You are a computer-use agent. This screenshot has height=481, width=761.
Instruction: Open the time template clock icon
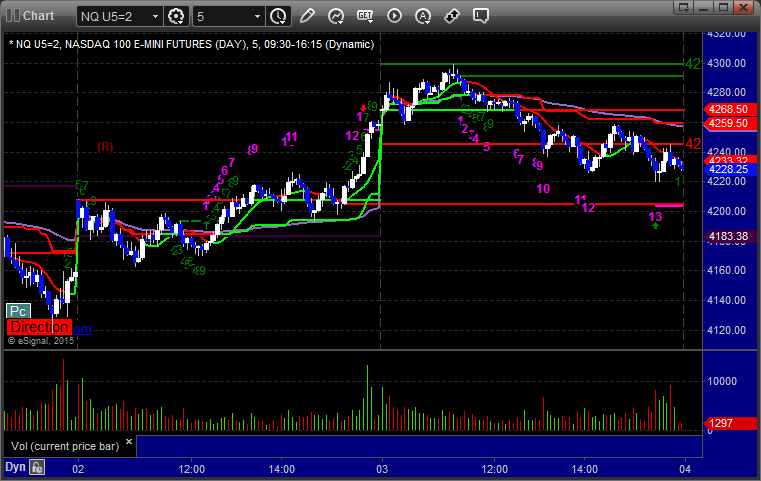[x=279, y=17]
